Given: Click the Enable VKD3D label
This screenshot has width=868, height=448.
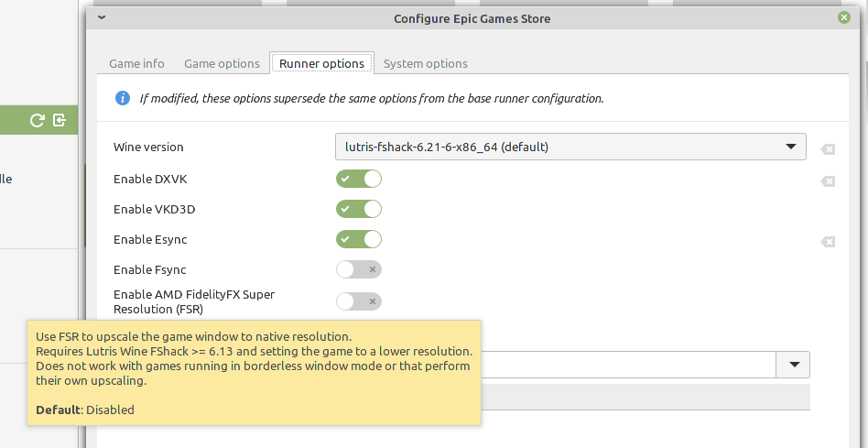Looking at the screenshot, I should click(x=155, y=209).
